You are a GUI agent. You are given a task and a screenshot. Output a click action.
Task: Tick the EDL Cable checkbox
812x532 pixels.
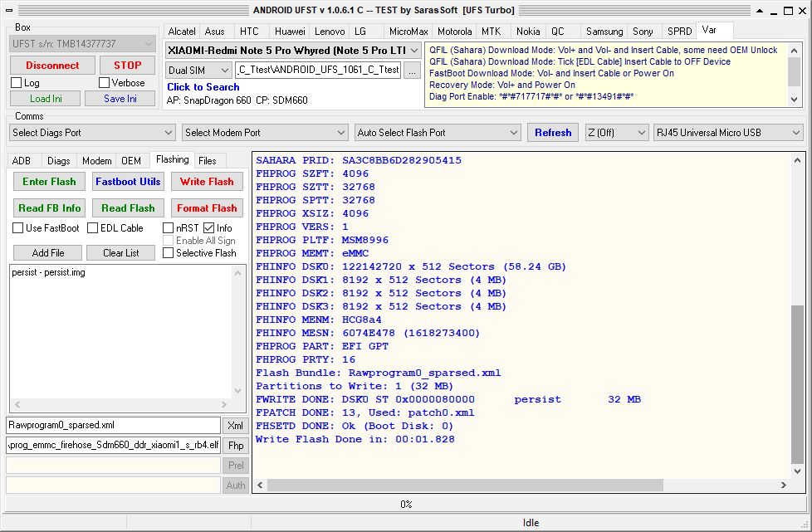(x=93, y=228)
